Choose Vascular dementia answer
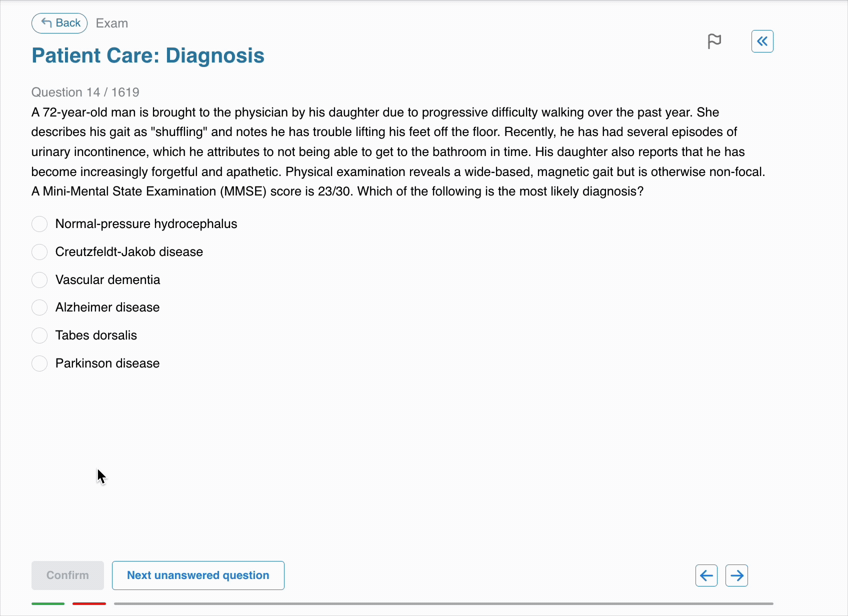This screenshot has width=848, height=616. (39, 280)
